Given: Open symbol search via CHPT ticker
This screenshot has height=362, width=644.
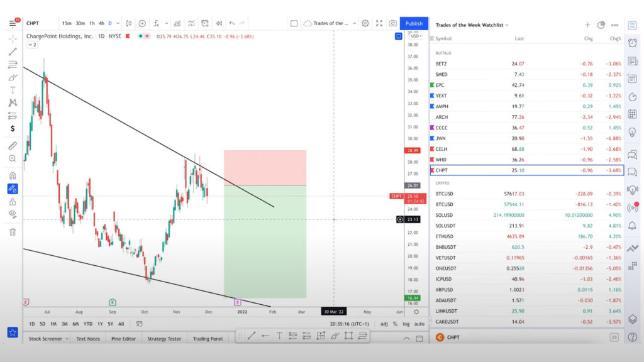Looking at the screenshot, I should click(33, 23).
